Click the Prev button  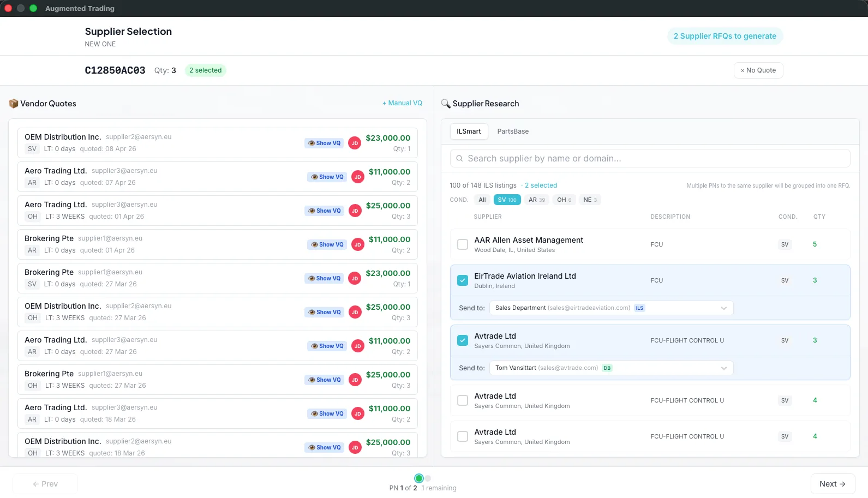[45, 484]
